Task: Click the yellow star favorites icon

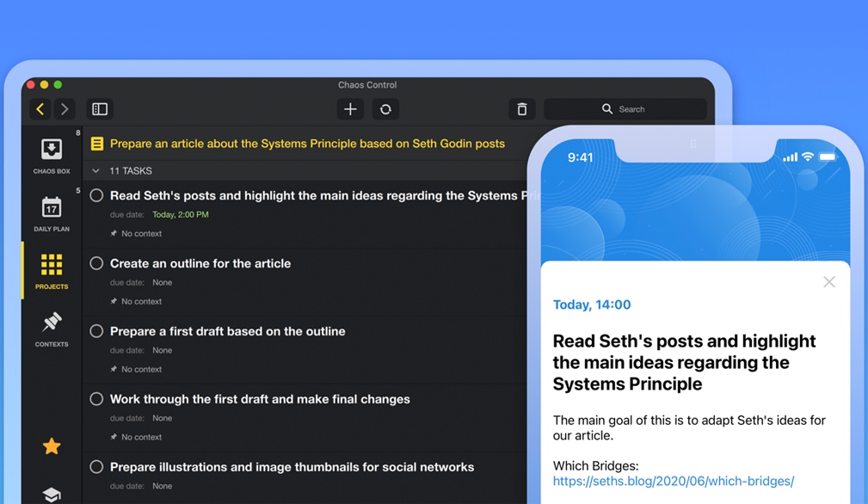Action: [x=52, y=446]
